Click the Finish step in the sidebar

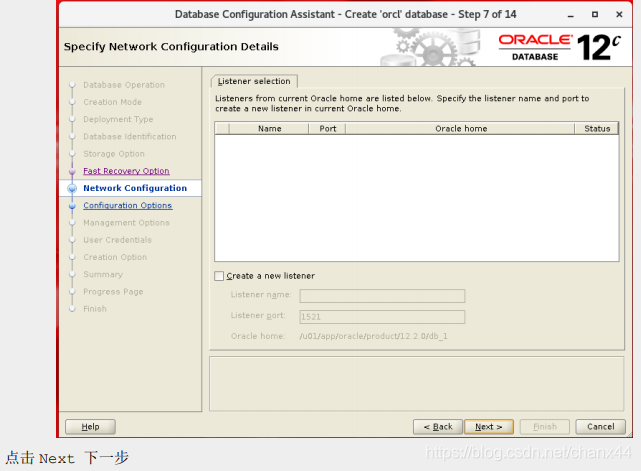click(95, 309)
